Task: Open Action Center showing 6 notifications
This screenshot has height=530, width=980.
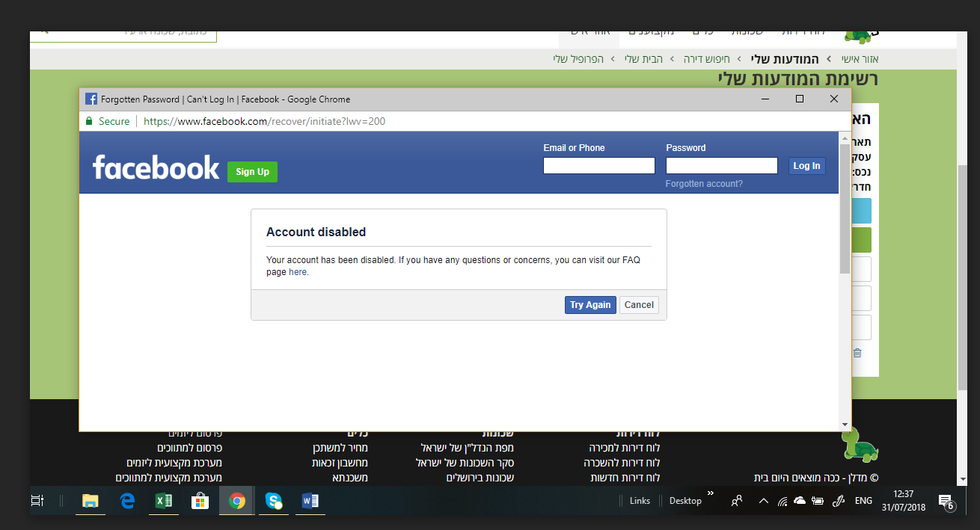Action: click(946, 501)
